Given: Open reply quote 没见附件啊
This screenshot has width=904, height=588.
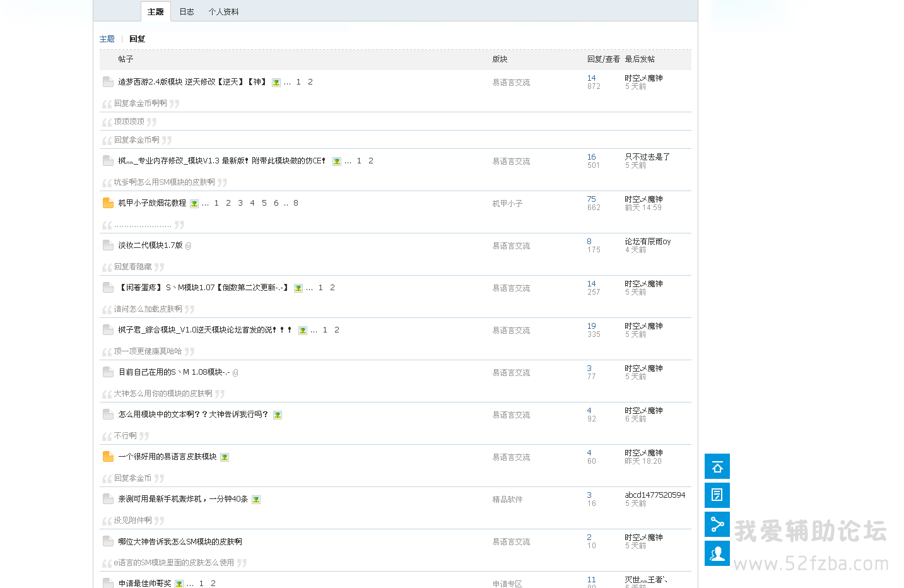Looking at the screenshot, I should click(132, 520).
